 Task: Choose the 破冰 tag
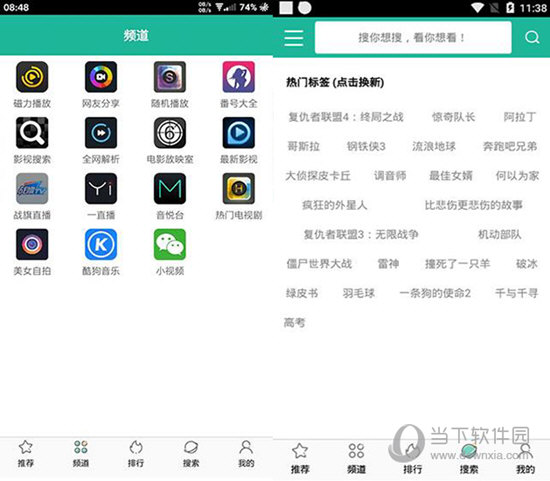point(526,263)
